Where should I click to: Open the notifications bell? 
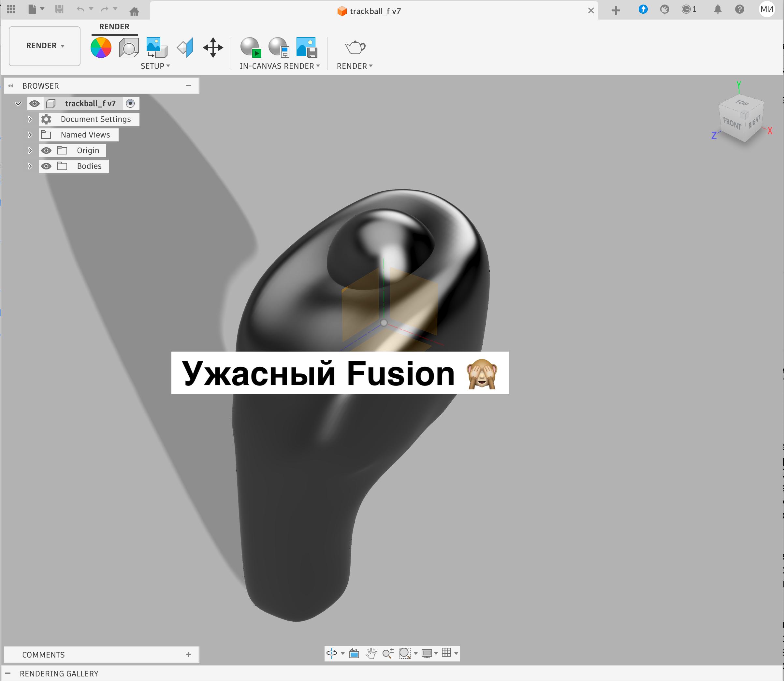[718, 9]
